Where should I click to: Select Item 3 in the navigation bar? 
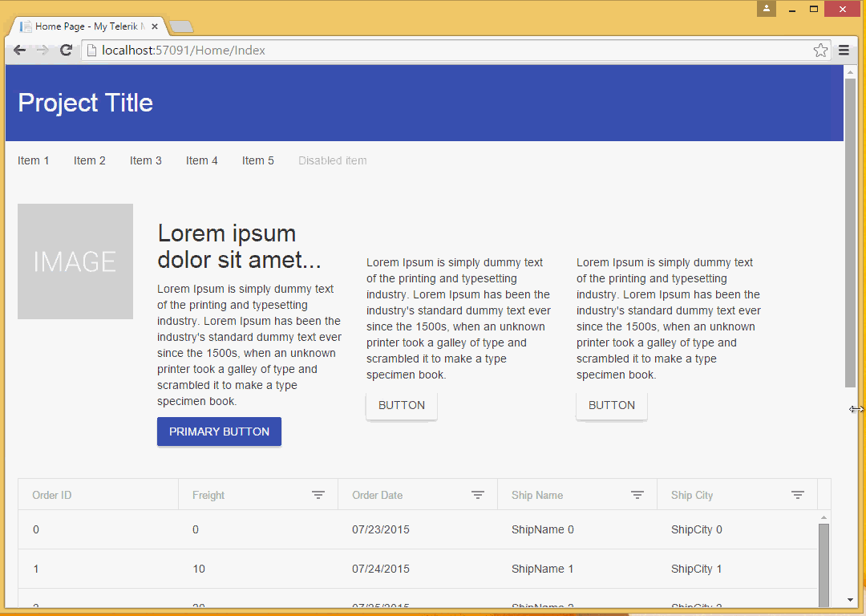pos(145,160)
